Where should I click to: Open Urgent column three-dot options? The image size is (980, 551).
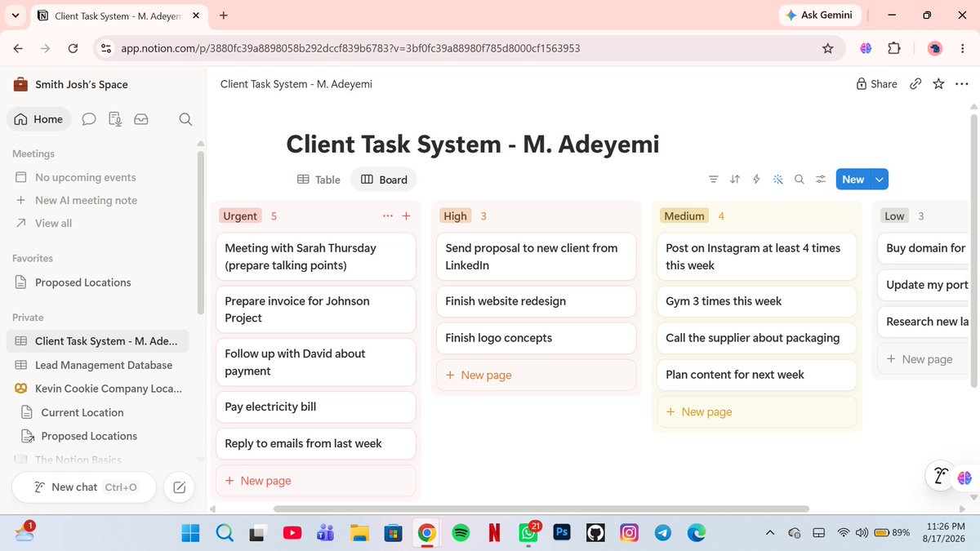[387, 216]
